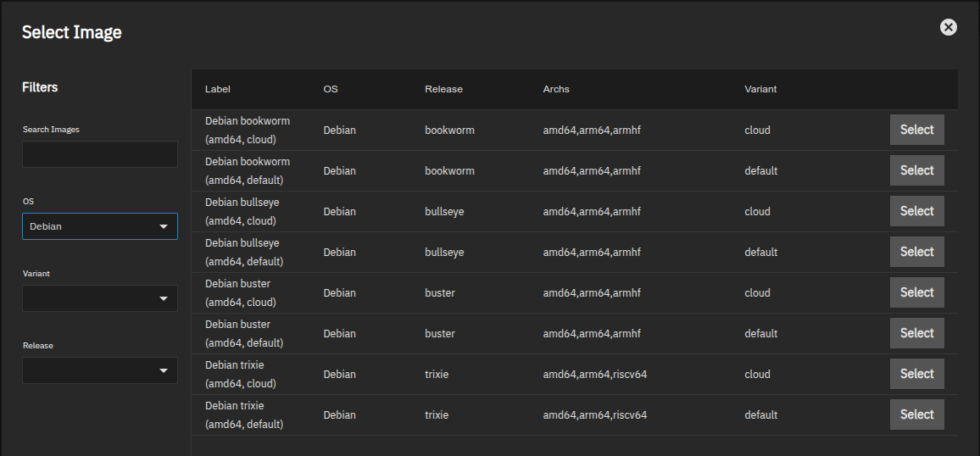Image resolution: width=980 pixels, height=456 pixels.
Task: Expand the Variant filter dropdown
Action: 100,298
